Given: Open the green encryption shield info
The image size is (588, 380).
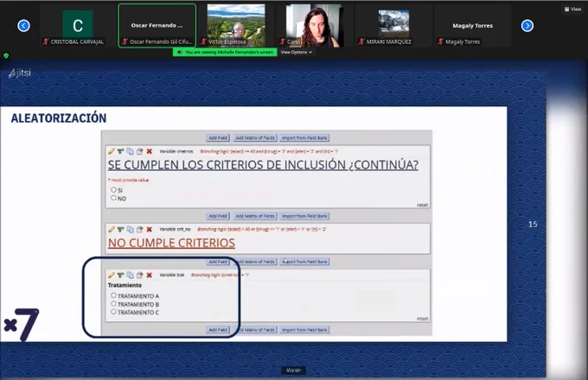Looking at the screenshot, I should click(6, 55).
